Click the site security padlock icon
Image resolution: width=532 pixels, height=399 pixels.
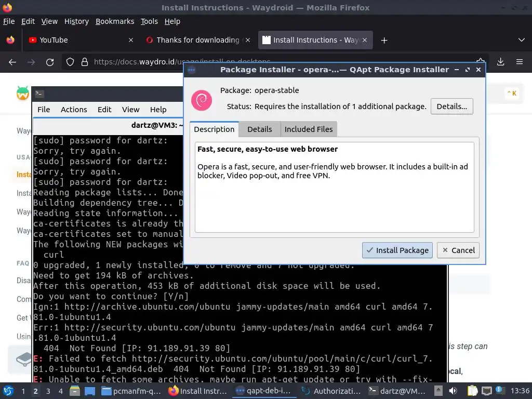[85, 62]
